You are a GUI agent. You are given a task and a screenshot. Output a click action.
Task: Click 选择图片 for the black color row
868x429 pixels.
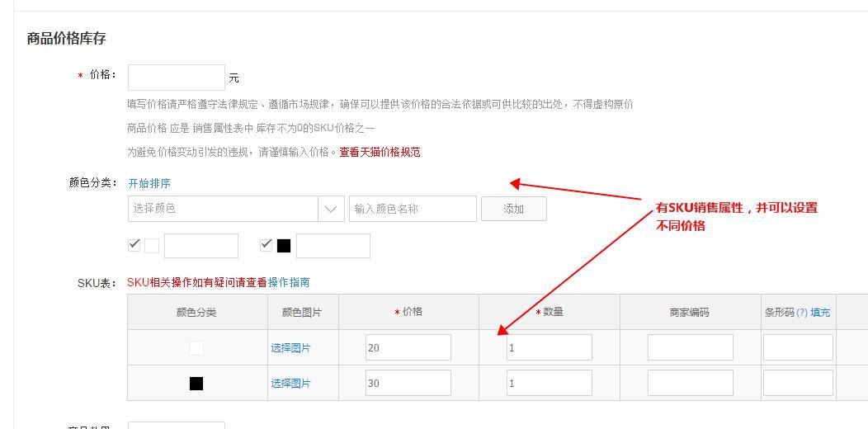point(290,384)
